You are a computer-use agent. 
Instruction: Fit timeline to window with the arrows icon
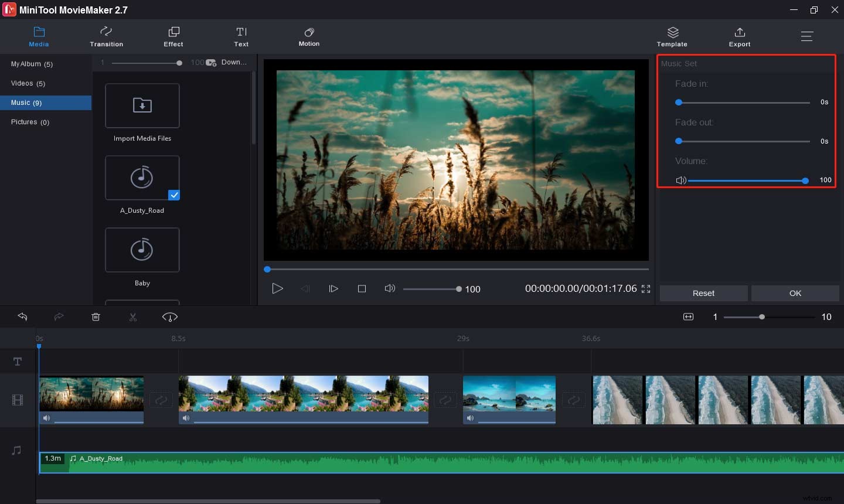point(688,316)
